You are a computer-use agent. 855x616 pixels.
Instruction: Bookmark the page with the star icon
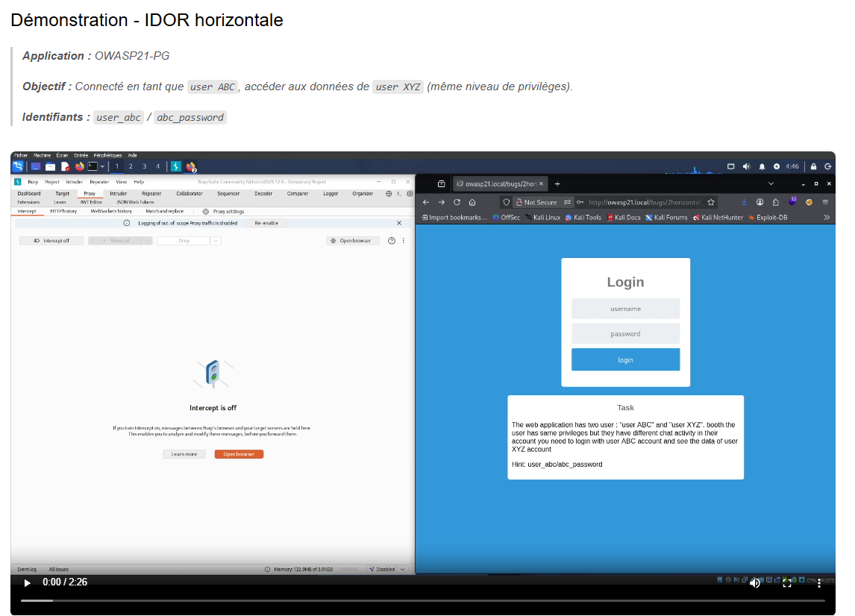[710, 202]
